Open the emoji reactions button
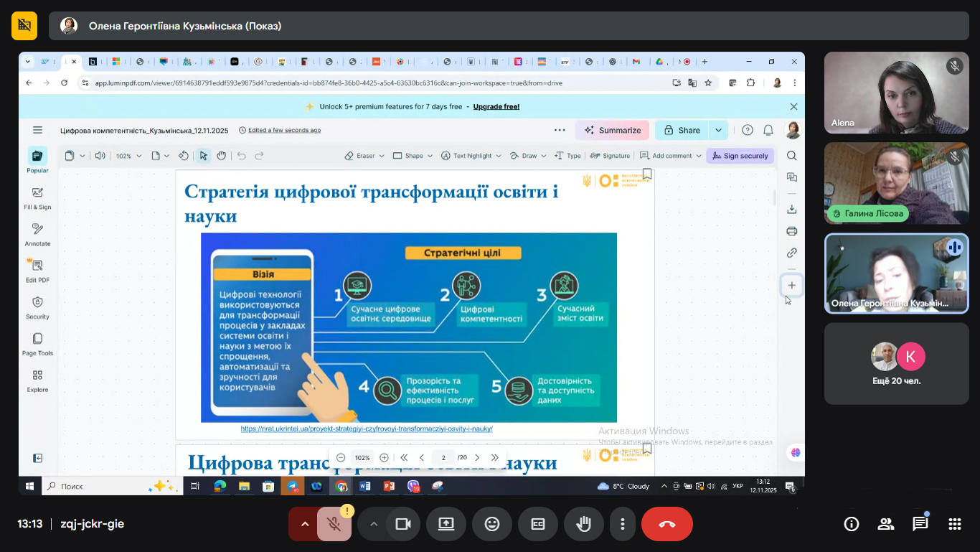Viewport: 980px width, 552px height. pyautogui.click(x=492, y=524)
